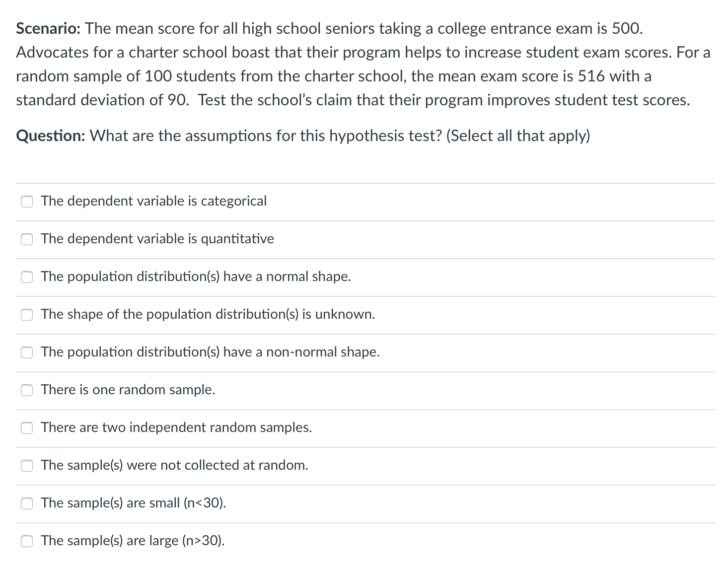Image resolution: width=728 pixels, height=576 pixels.
Task: Select 'The population distribution(s) have a normal shape.'
Action: (27, 277)
